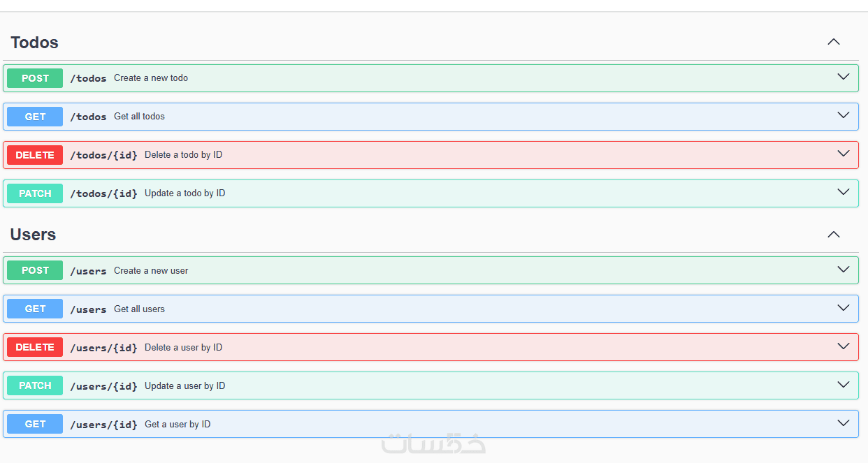Screen dimensions: 868x463
Task: Click the 'Create a new user' description
Action: (151, 271)
